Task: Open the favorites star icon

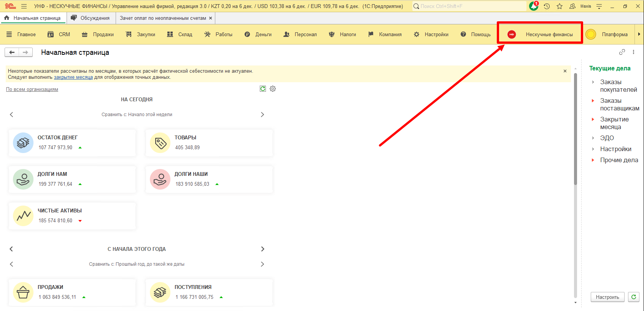Action: [560, 6]
